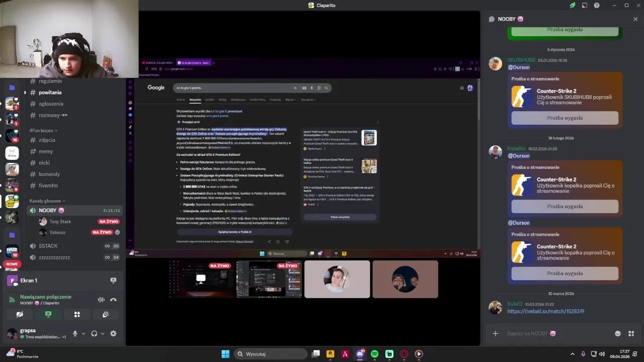644x362 pixels.
Task: Open the soundboard
Action: point(106,314)
